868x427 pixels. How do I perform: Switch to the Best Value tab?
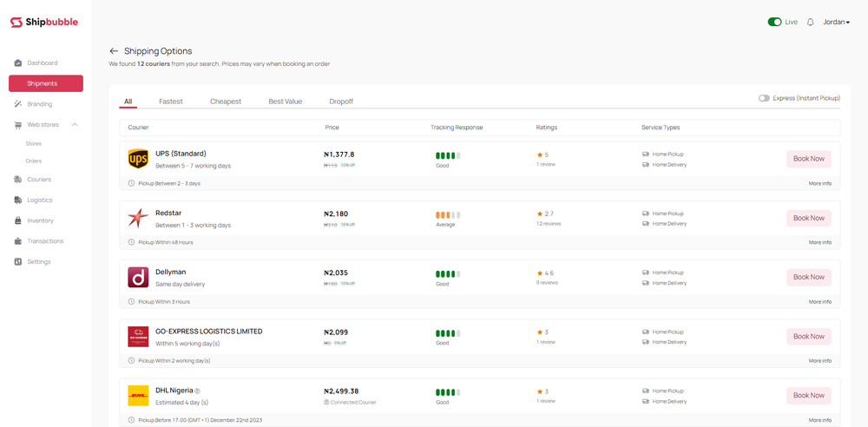pyautogui.click(x=286, y=102)
